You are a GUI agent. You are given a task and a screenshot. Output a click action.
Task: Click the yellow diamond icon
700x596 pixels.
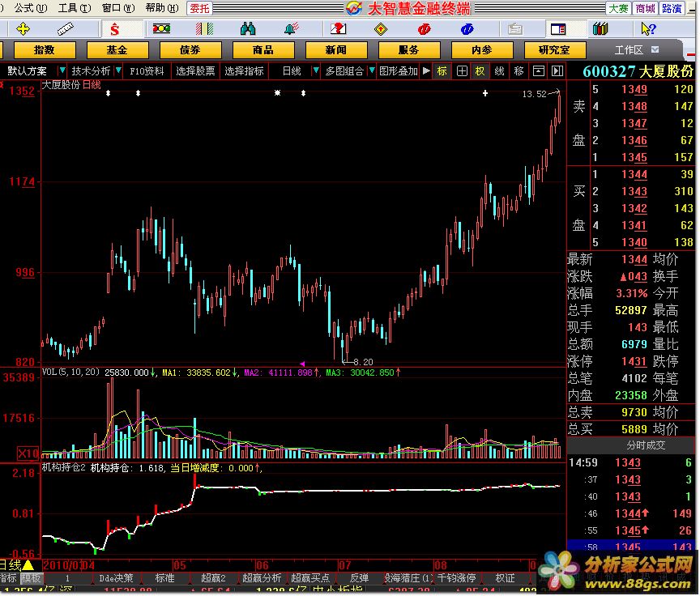tap(380, 29)
